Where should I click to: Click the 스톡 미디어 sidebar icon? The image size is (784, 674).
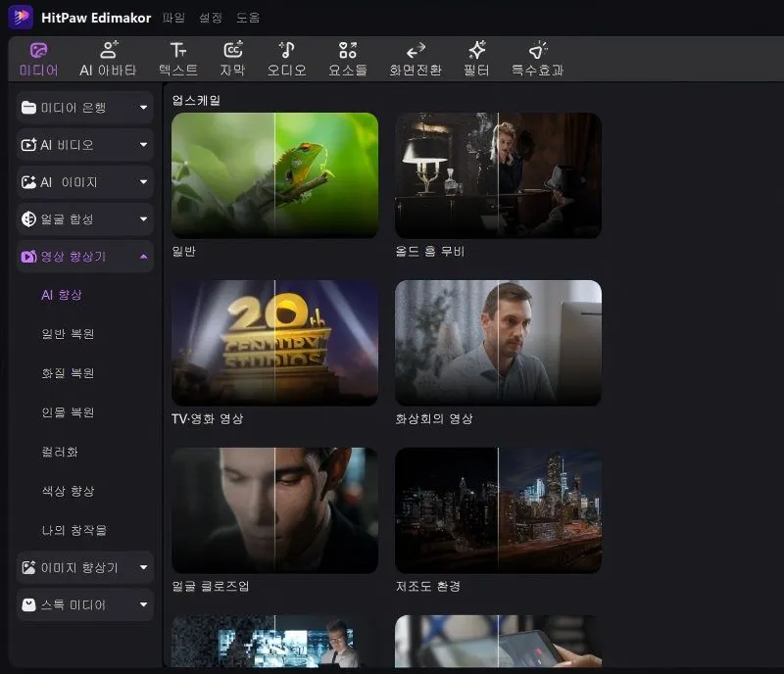(29, 605)
